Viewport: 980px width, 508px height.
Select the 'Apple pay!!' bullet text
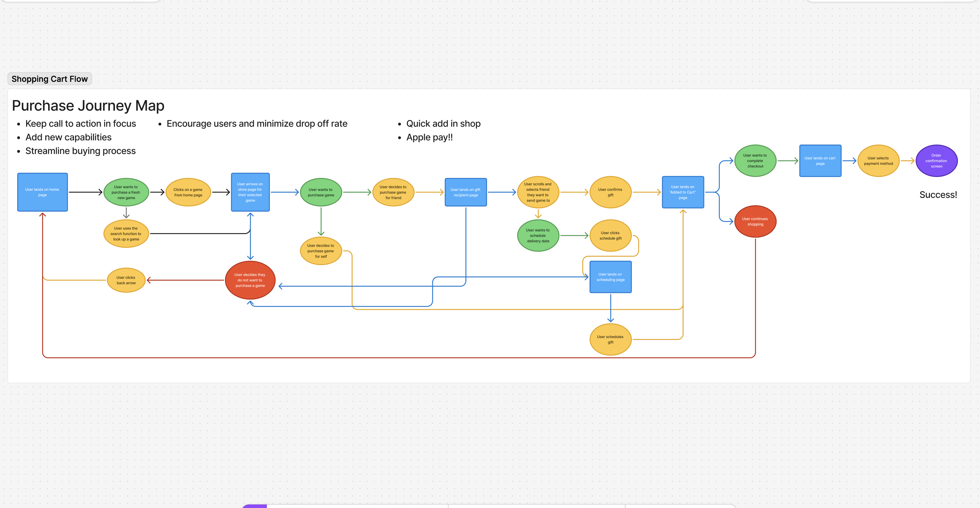tap(429, 137)
